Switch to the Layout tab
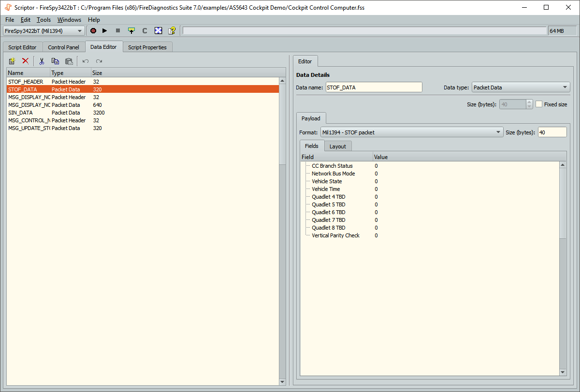580x392 pixels. coord(338,146)
